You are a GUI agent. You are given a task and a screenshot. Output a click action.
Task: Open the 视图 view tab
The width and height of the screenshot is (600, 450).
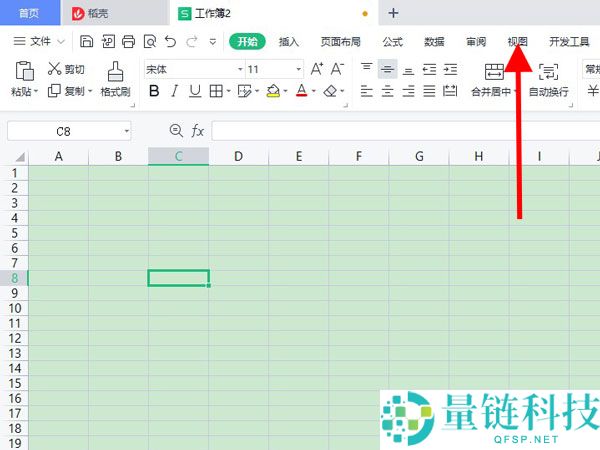pos(517,41)
